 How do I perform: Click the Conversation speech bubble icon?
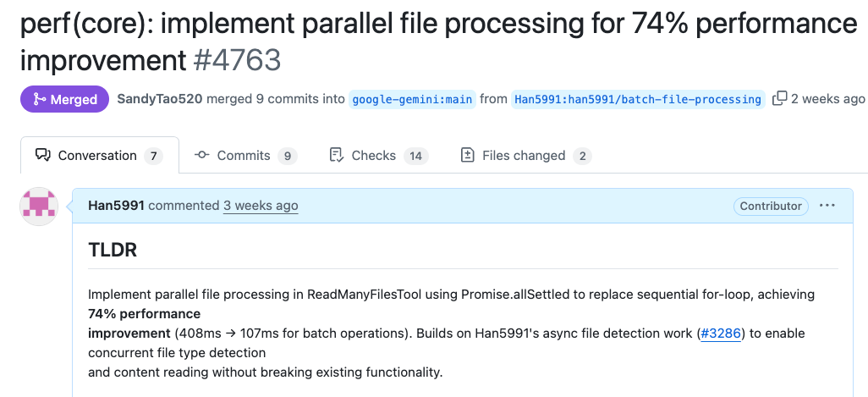tap(42, 155)
